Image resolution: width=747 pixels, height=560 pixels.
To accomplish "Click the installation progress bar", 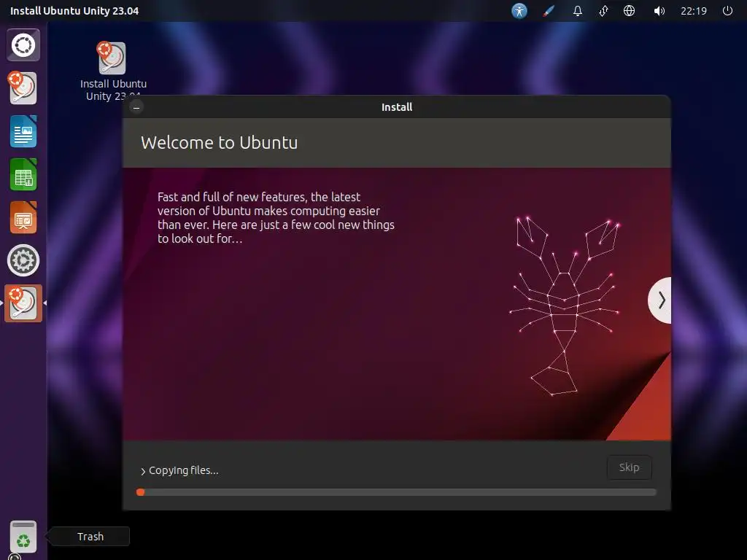I will (x=396, y=492).
